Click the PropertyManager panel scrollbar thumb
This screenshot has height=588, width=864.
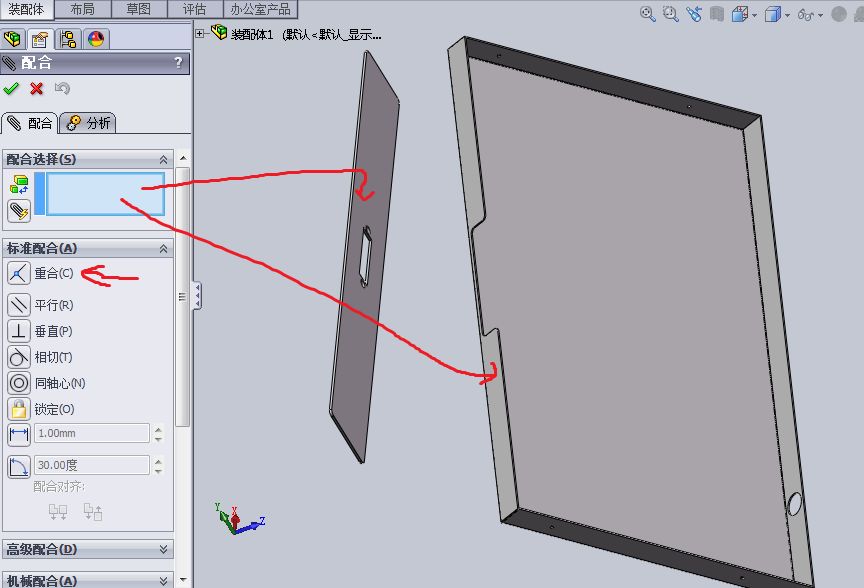point(183,296)
